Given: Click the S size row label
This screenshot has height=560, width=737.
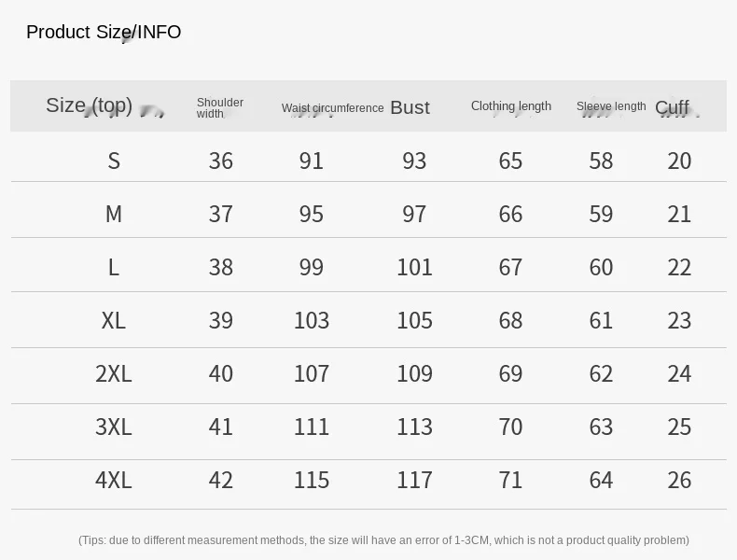Looking at the screenshot, I should click(x=114, y=161).
